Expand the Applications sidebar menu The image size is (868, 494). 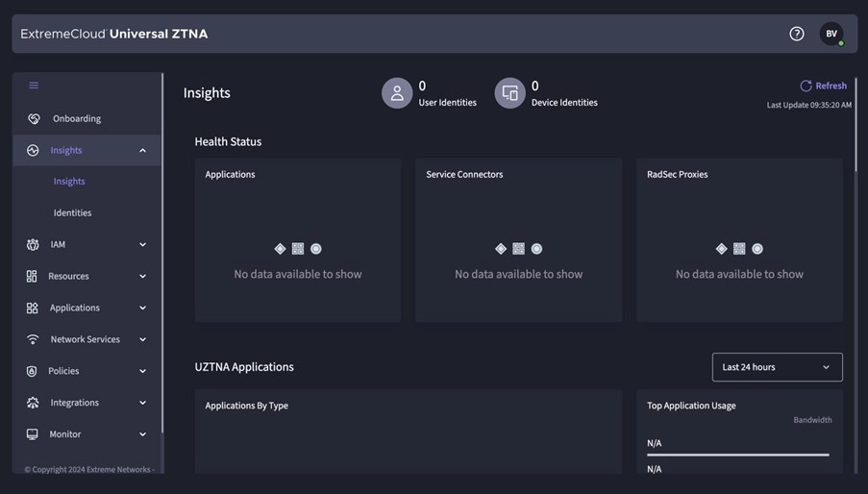[x=142, y=309]
